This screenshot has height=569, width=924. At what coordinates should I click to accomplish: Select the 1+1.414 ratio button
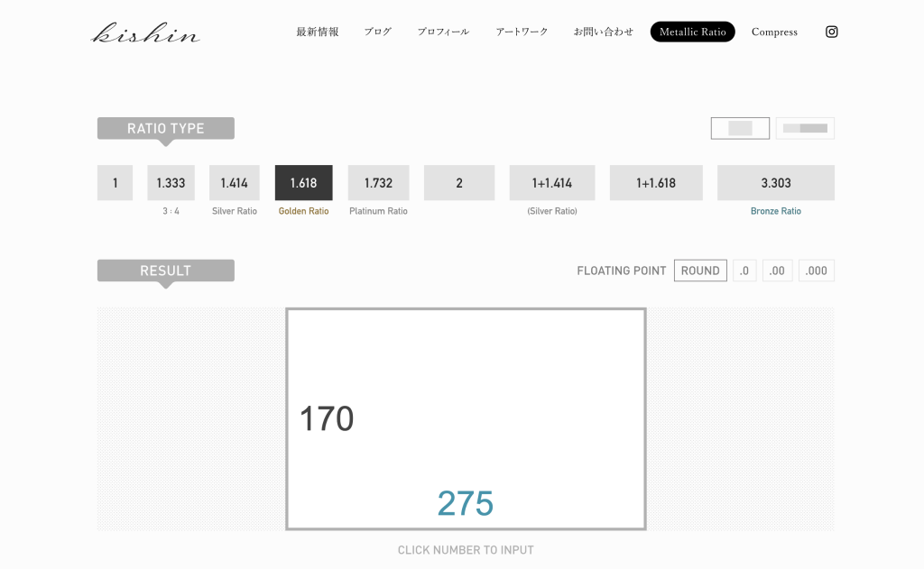(x=551, y=183)
